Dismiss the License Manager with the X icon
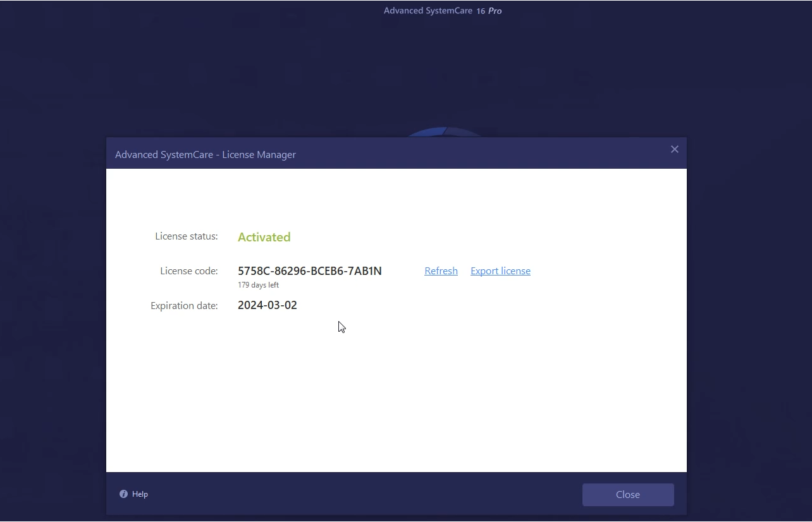 (x=675, y=149)
